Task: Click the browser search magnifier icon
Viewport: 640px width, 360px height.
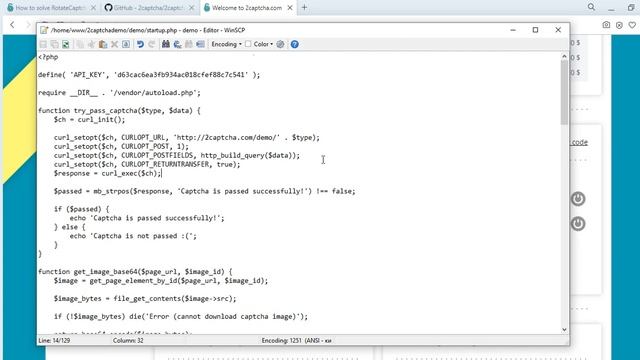Action: click(x=591, y=7)
